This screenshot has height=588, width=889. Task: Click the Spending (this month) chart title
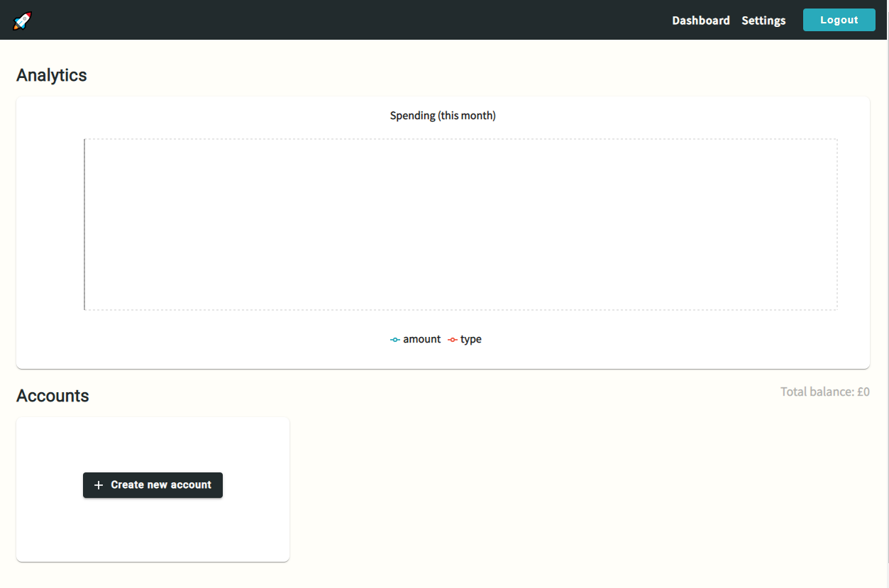[x=443, y=116]
